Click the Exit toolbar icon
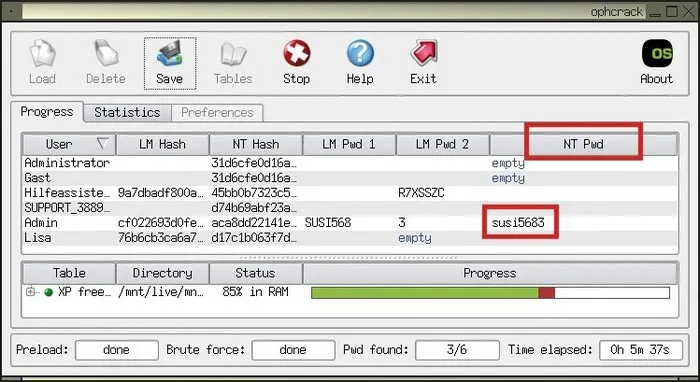Image resolution: width=700 pixels, height=382 pixels. [423, 62]
